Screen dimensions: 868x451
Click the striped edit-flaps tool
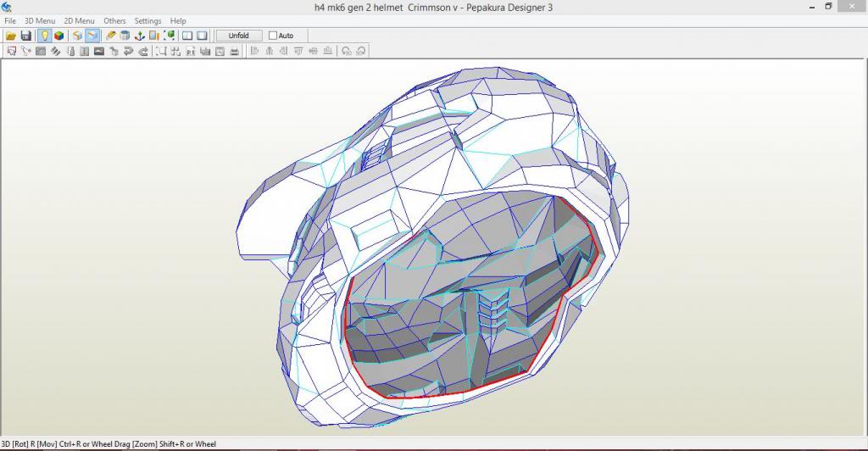(x=55, y=51)
